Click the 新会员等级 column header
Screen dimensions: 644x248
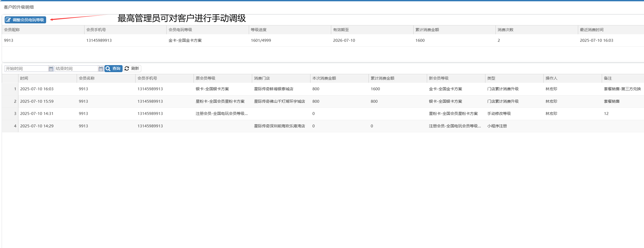[x=438, y=78]
